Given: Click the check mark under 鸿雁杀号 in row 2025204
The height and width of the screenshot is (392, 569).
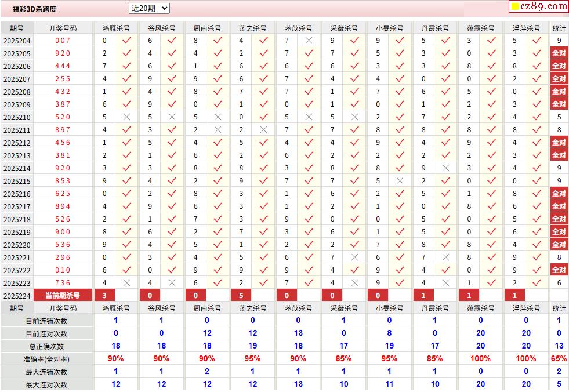Looking at the screenshot, I should pos(126,40).
